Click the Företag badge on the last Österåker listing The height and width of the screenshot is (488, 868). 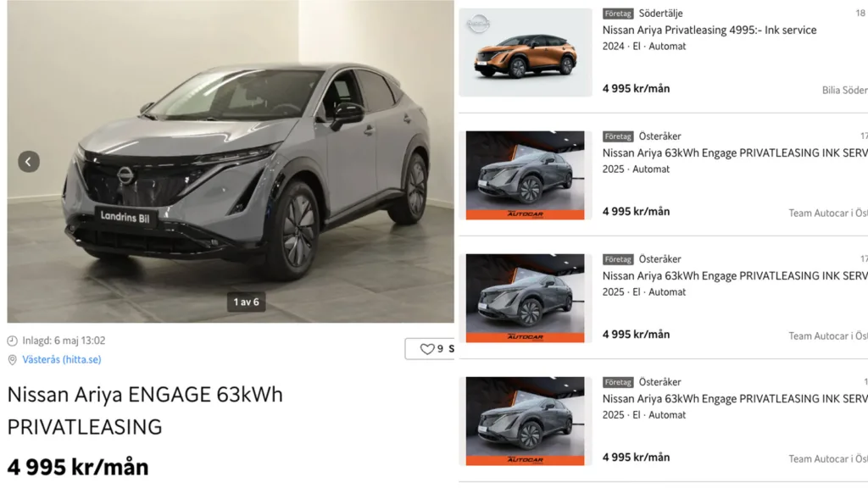click(x=618, y=382)
